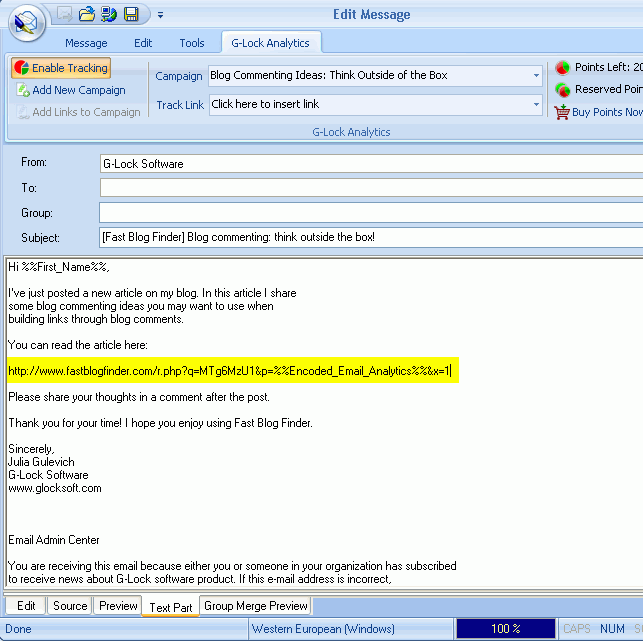This screenshot has height=641, width=643.
Task: Open message with the folder toolbar icon
Action: tap(87, 14)
